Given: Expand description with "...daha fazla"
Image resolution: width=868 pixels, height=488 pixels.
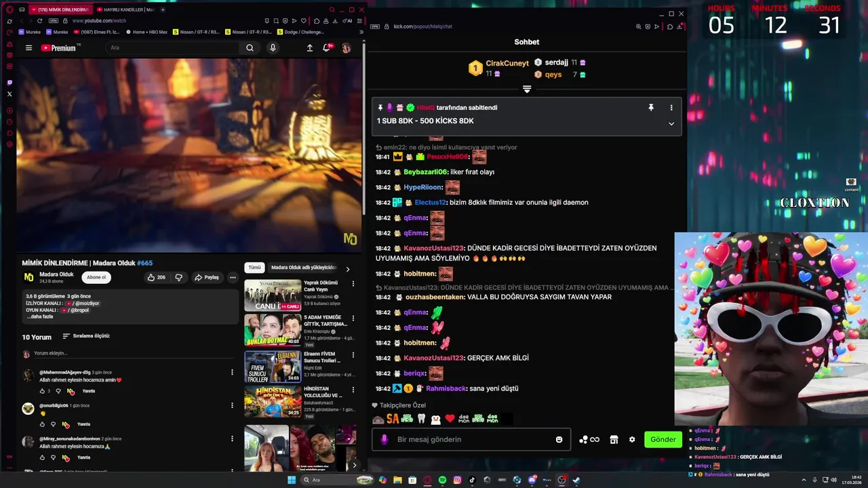Looking at the screenshot, I should (39, 317).
